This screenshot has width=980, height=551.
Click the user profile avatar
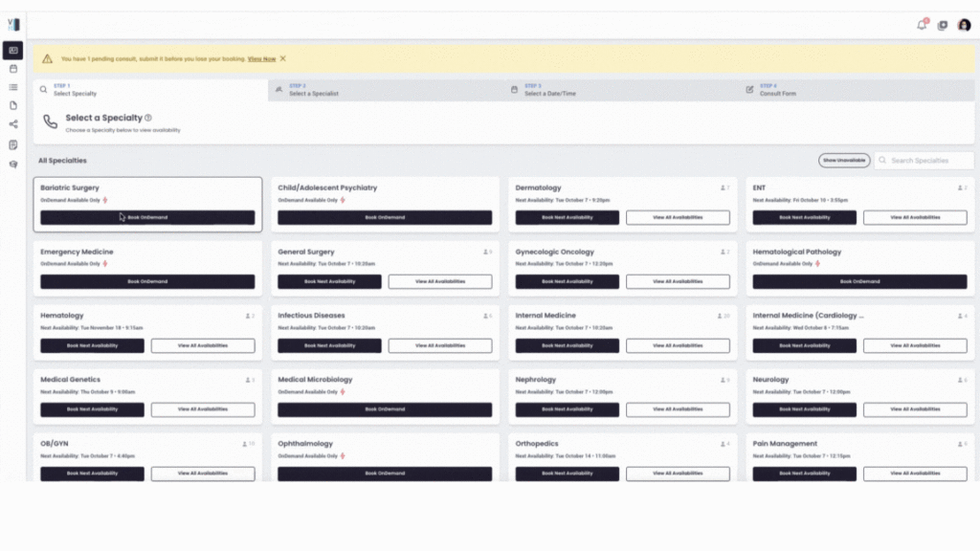[x=964, y=25]
